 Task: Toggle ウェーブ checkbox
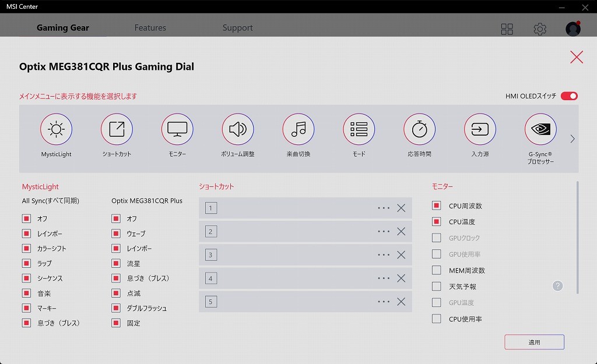(x=116, y=234)
